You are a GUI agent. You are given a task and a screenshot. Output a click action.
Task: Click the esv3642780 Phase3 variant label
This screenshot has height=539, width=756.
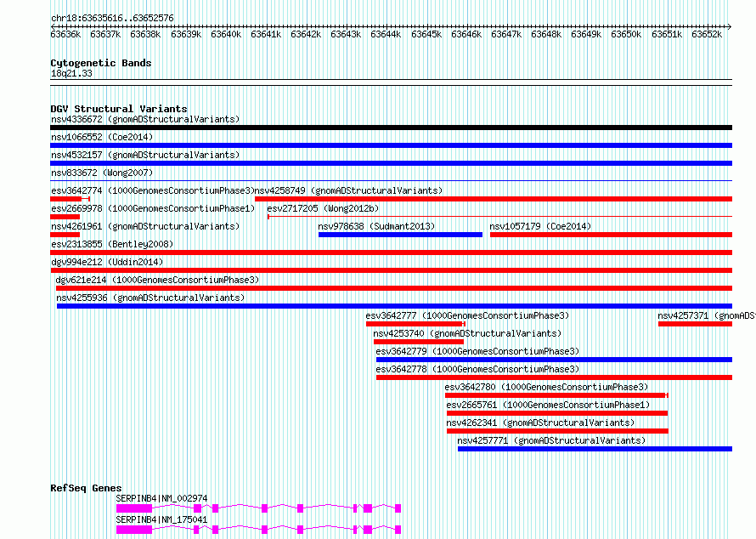tap(547, 387)
